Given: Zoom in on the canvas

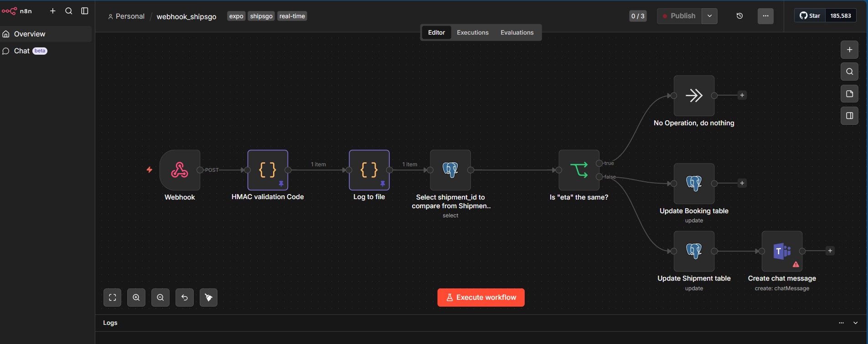Looking at the screenshot, I should pyautogui.click(x=136, y=298).
